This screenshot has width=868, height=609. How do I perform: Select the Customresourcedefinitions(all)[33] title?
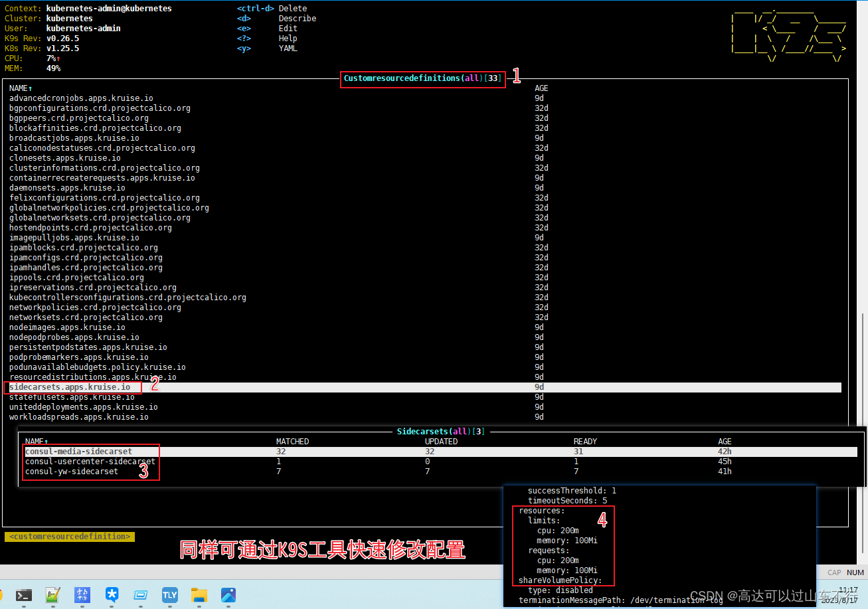422,78
